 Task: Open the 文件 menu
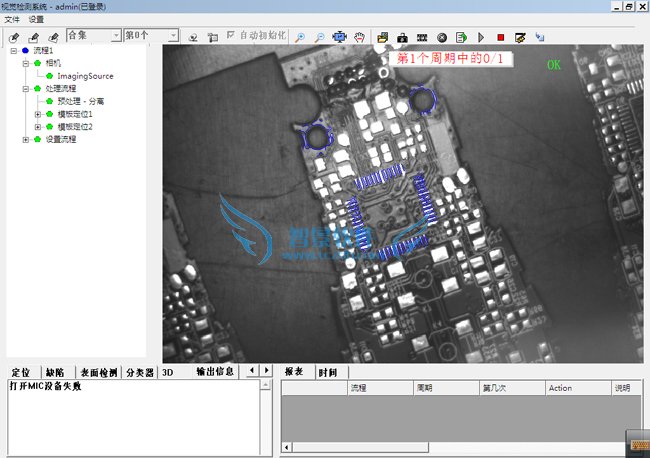pos(12,19)
